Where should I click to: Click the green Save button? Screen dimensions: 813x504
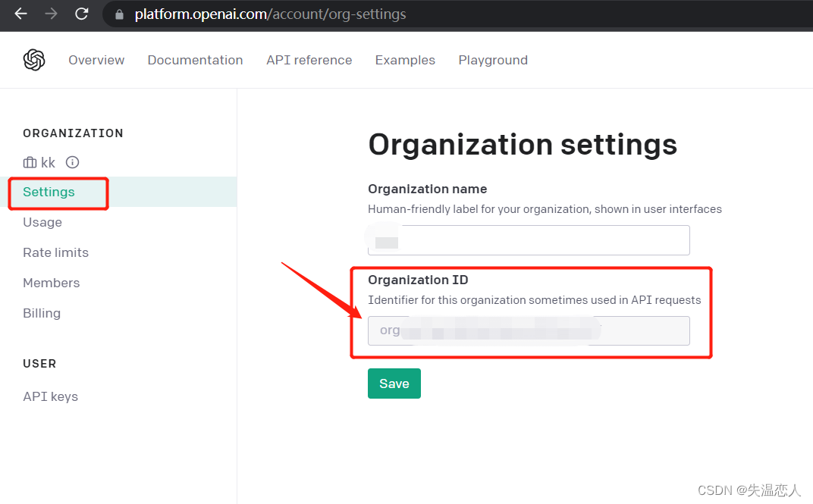click(394, 383)
